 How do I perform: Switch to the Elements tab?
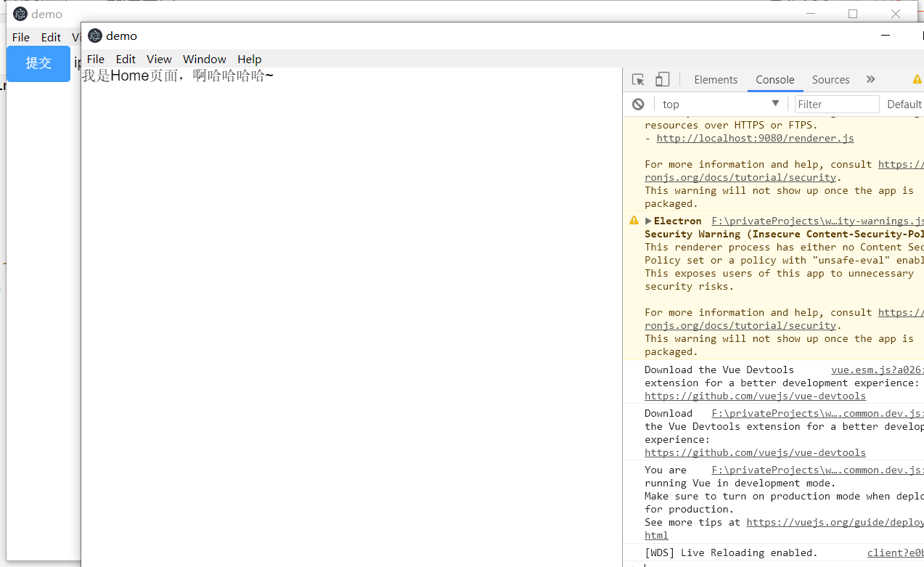coord(716,80)
